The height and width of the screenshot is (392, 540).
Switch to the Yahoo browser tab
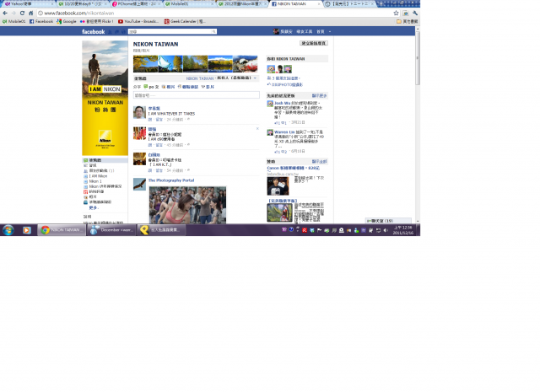tap(28, 3)
